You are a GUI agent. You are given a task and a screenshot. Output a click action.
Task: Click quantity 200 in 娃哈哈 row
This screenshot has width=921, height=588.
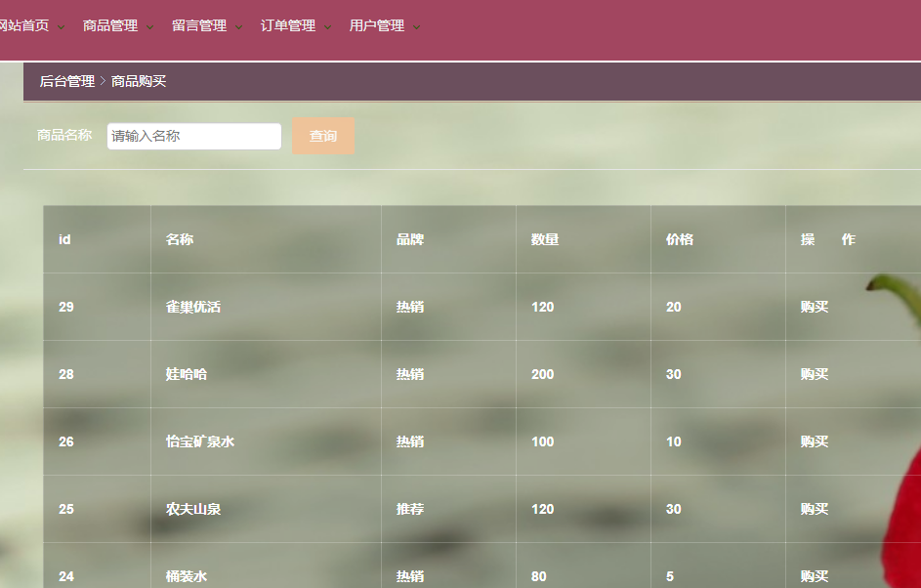(543, 374)
